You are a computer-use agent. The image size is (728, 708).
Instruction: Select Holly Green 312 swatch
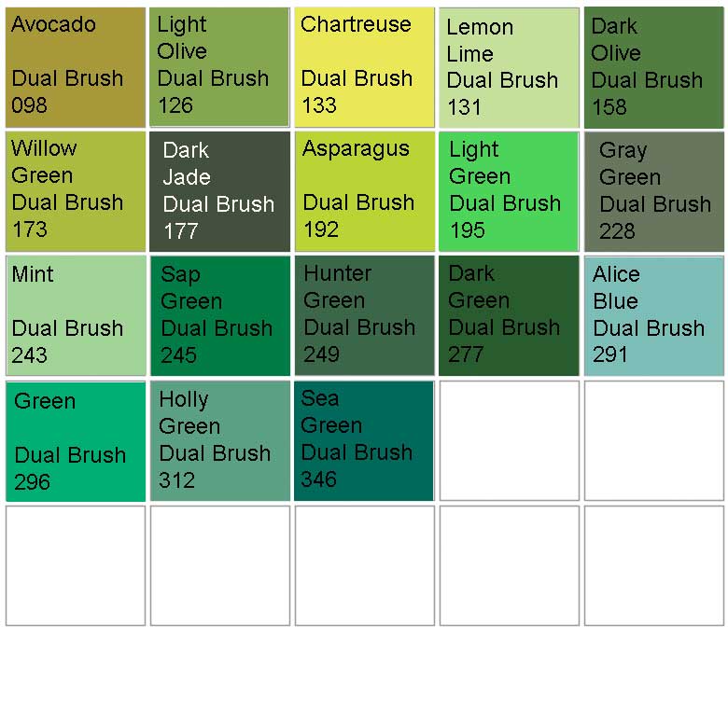(220, 441)
